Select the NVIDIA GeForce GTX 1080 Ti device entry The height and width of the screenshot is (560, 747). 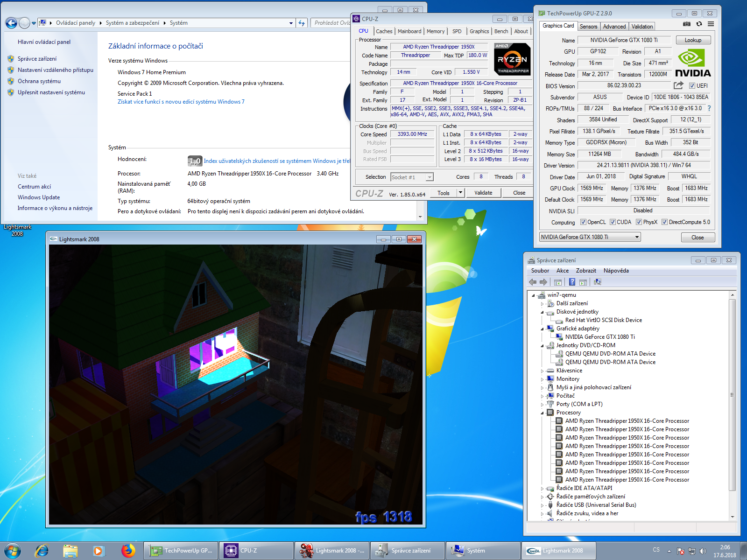[599, 337]
